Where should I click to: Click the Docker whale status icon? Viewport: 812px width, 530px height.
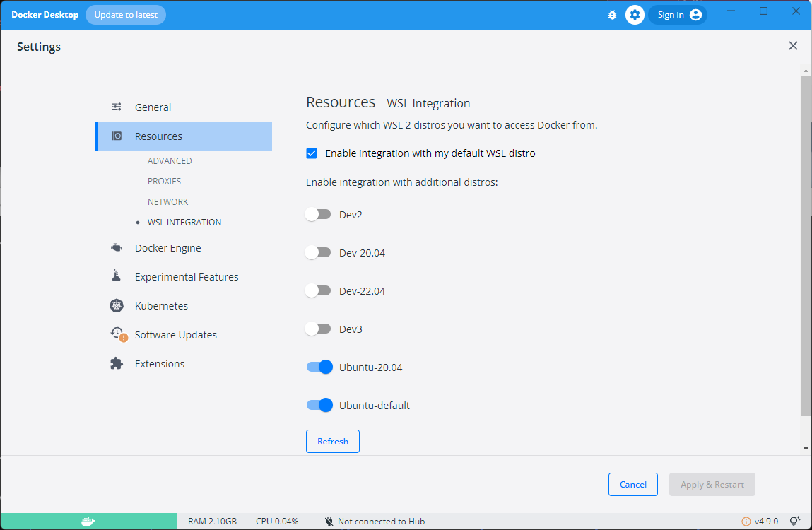tap(88, 522)
